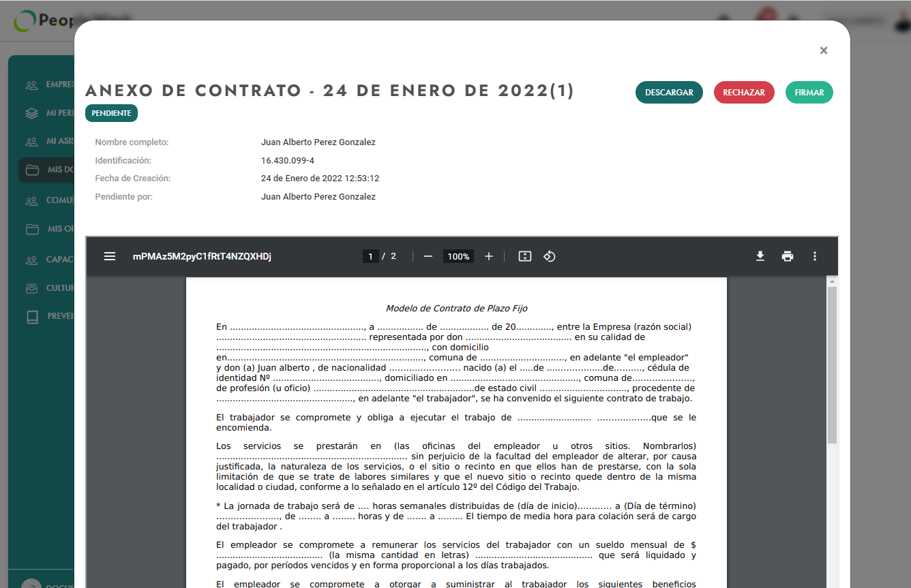
Task: Open the Empresa sidebar icon
Action: click(x=31, y=85)
